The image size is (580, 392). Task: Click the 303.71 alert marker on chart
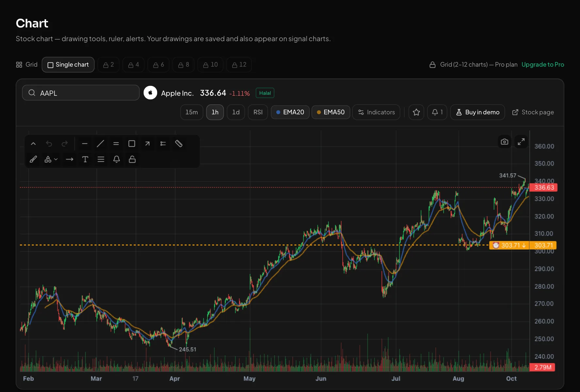(509, 245)
